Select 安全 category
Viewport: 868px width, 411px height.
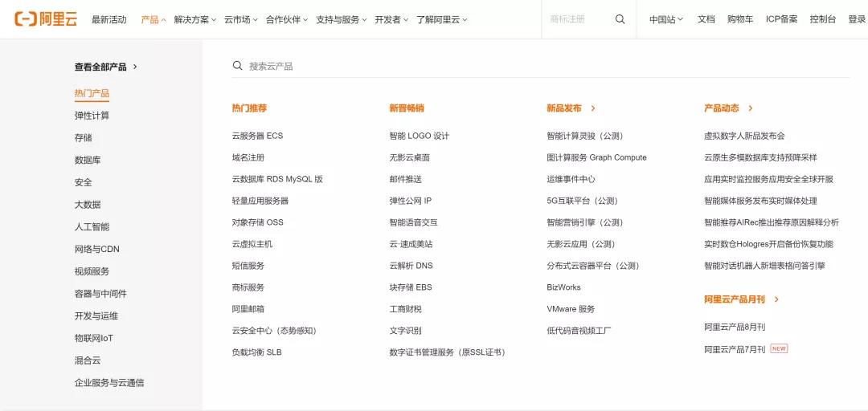pos(83,182)
